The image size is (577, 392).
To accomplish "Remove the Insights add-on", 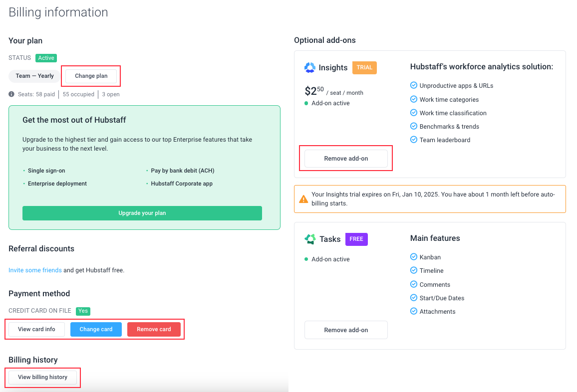I will coord(346,159).
